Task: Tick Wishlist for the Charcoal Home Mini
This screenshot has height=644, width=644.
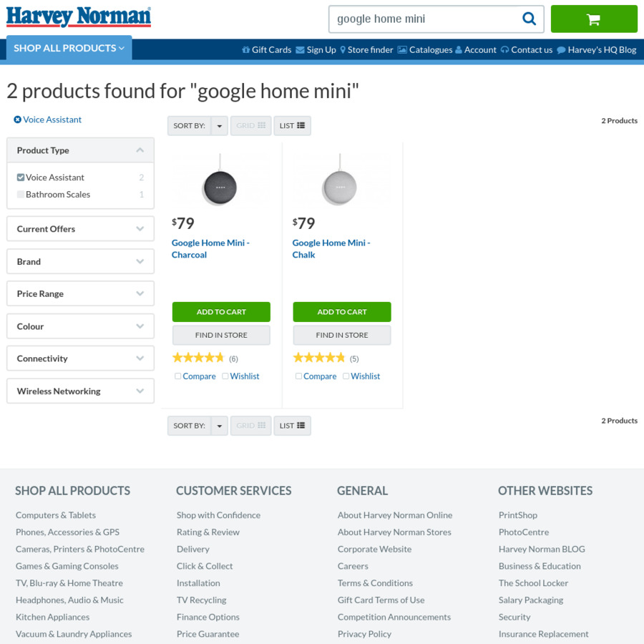Action: click(225, 376)
